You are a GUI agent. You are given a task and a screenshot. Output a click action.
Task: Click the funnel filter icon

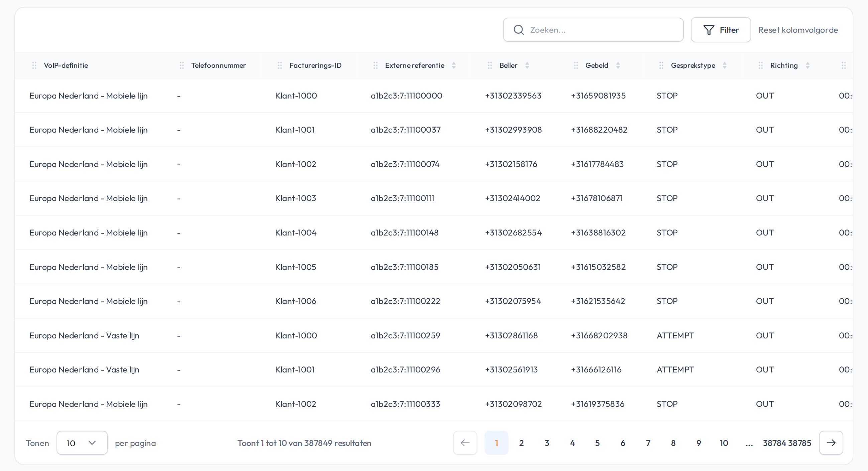click(x=709, y=30)
